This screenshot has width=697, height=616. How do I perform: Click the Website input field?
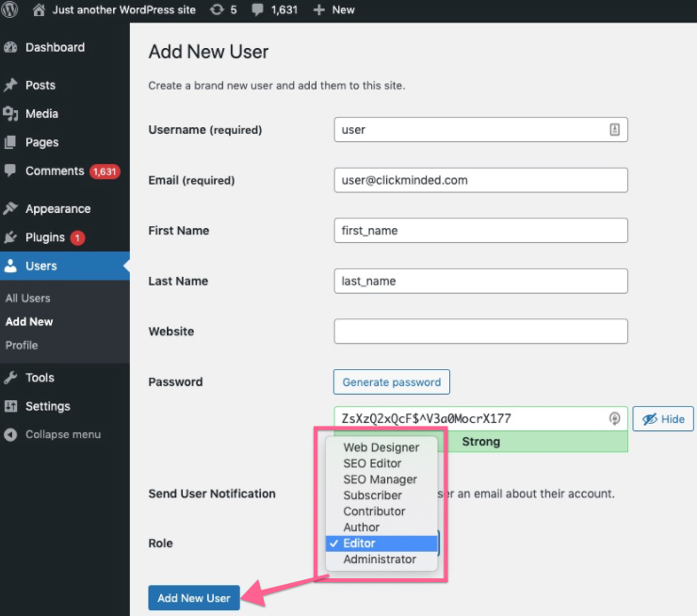[480, 332]
